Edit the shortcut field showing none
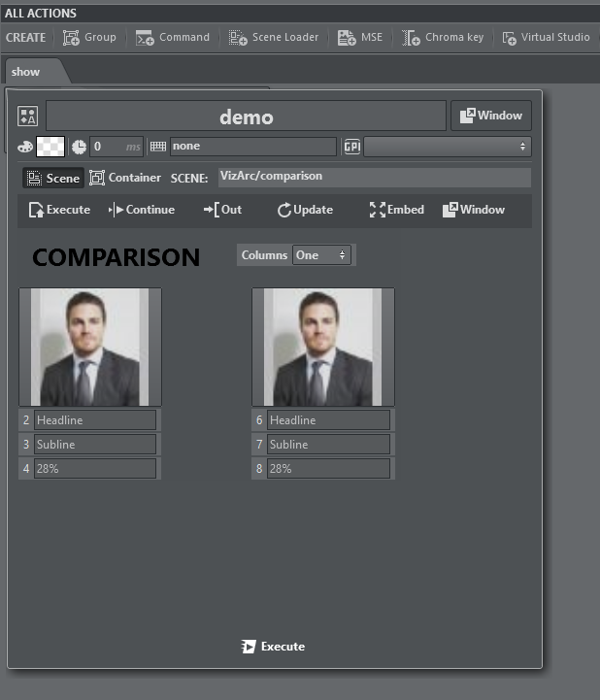600x700 pixels. pos(253,147)
